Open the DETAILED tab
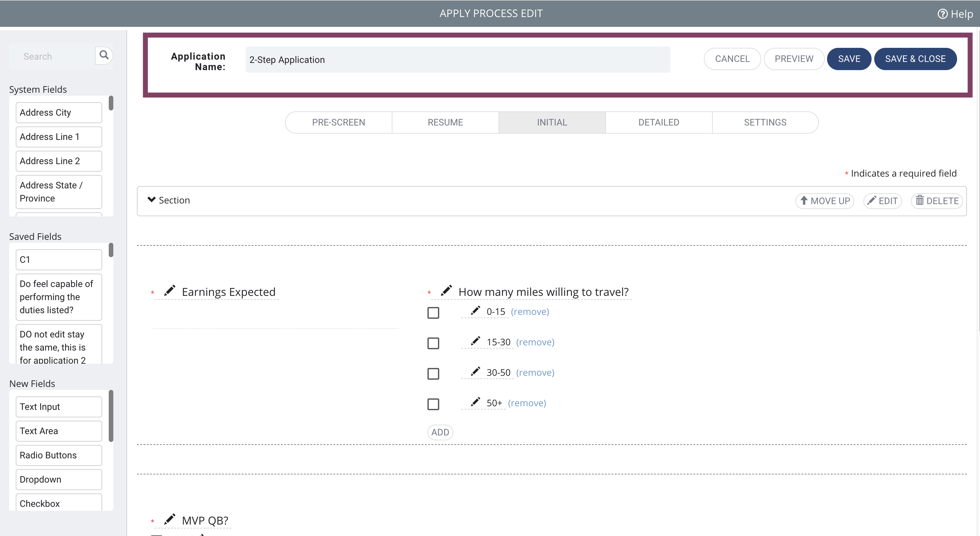 pos(659,123)
